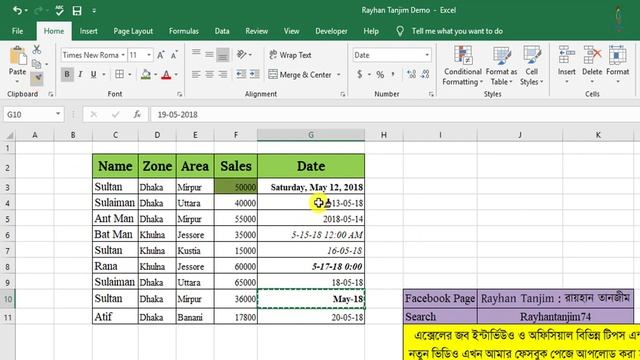Open font size dropdown
This screenshot has height=360, width=640.
[x=149, y=55]
